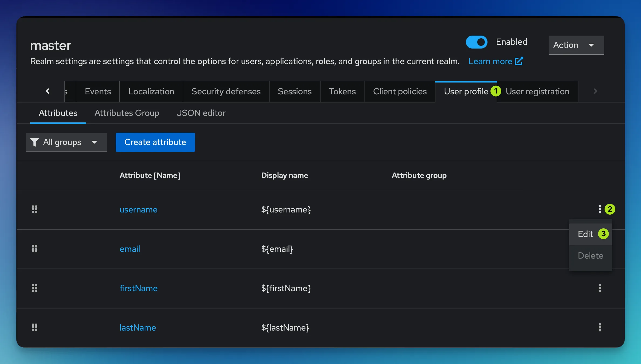Click the ${firstName} display name cell
The image size is (641, 364).
[x=286, y=288]
